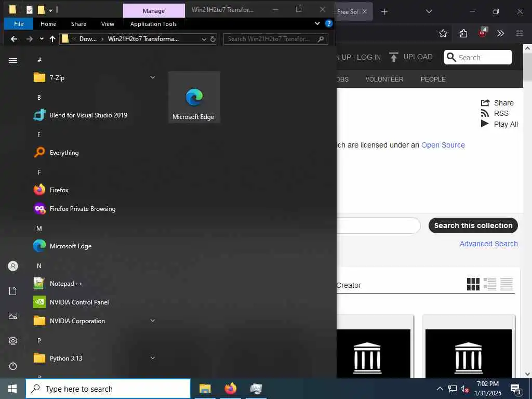The image size is (532, 399).
Task: Open a new Firefox tab
Action: coord(384,12)
